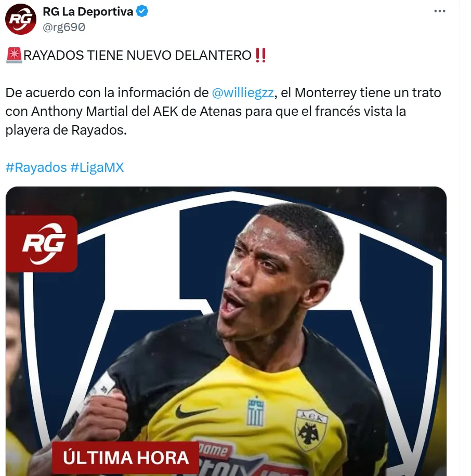Open the three-dot more options menu
This screenshot has width=471, height=476.
439,11
